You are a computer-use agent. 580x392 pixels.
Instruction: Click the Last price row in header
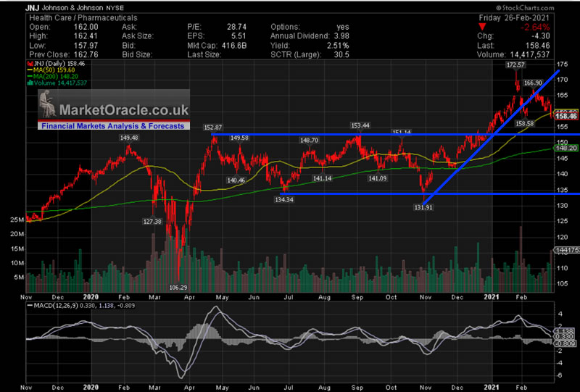pos(513,46)
